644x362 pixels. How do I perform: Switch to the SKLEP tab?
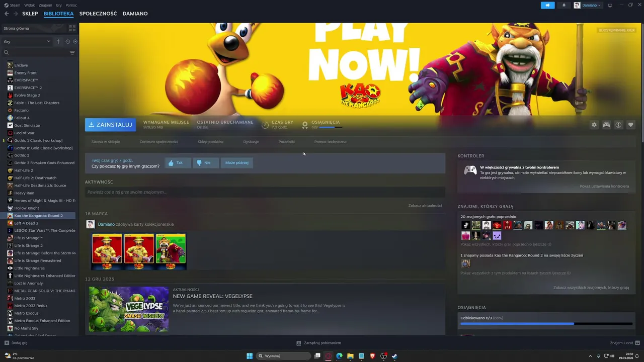[30, 14]
